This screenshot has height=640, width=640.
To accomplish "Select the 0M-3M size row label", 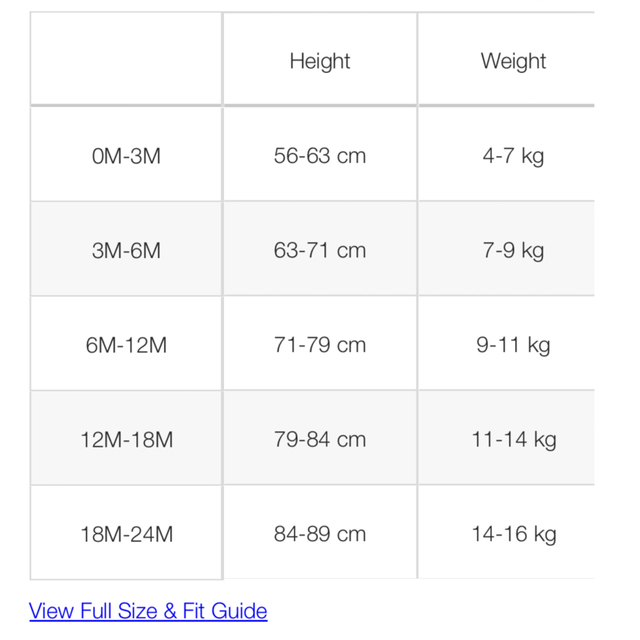I will 126,154.
